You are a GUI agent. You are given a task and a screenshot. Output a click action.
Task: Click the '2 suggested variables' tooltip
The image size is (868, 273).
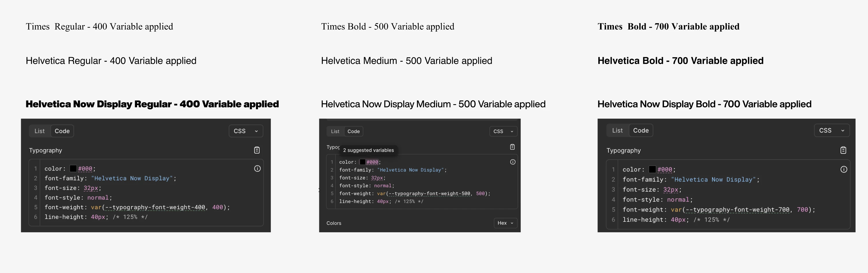click(x=368, y=150)
